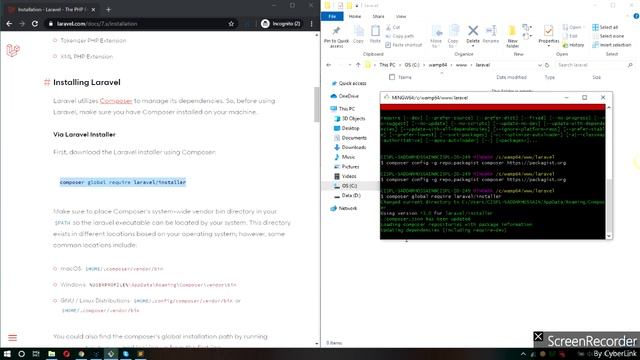Image resolution: width=640 pixels, height=360 pixels.
Task: Click the red Opera icon in taskbar
Action: coord(67,353)
